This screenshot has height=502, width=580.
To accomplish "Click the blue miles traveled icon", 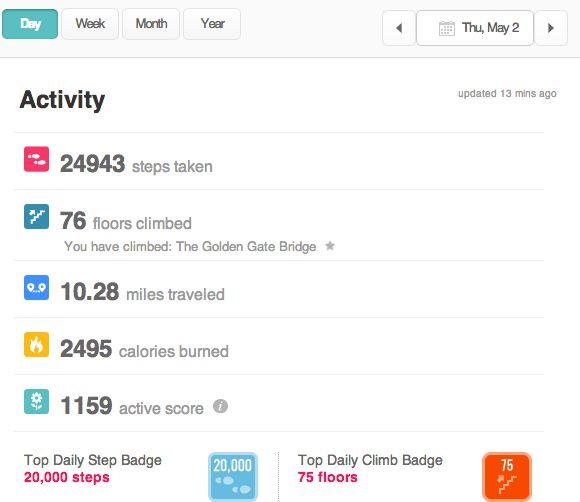I will [x=36, y=287].
